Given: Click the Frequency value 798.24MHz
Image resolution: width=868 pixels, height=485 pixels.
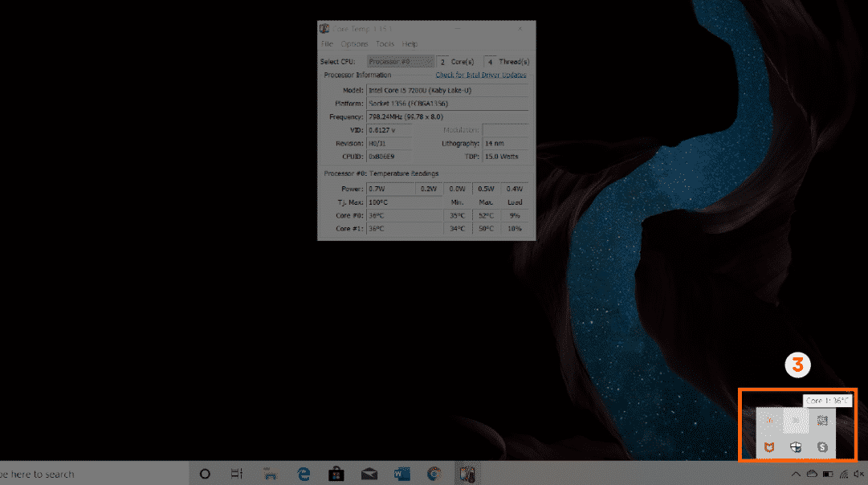Looking at the screenshot, I should click(x=447, y=116).
